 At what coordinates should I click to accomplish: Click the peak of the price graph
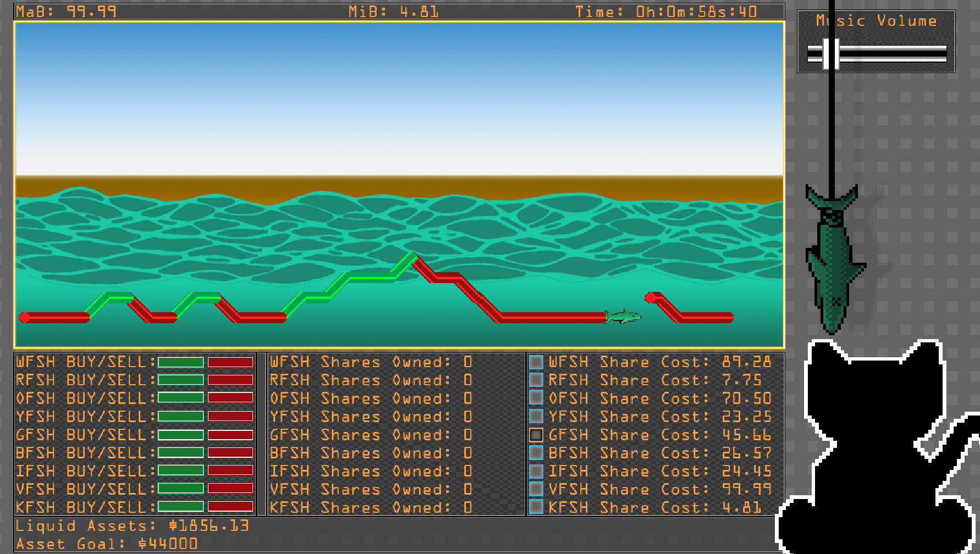point(412,256)
